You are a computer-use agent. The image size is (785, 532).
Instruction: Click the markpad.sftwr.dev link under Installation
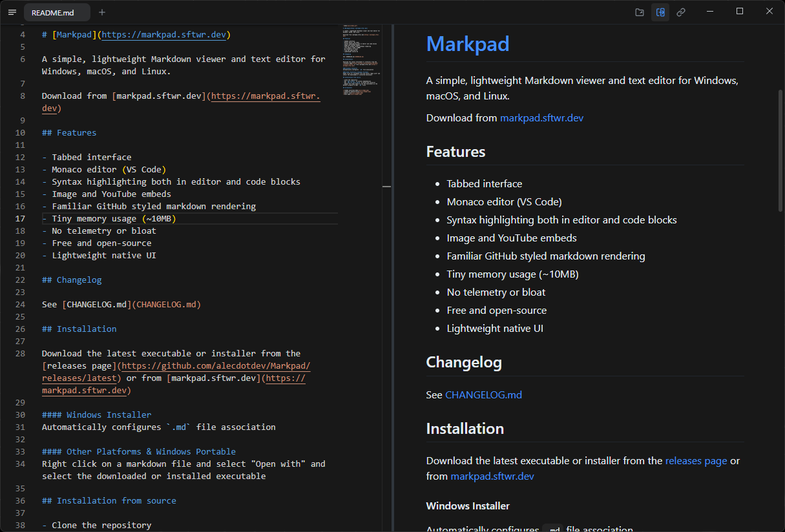point(492,475)
